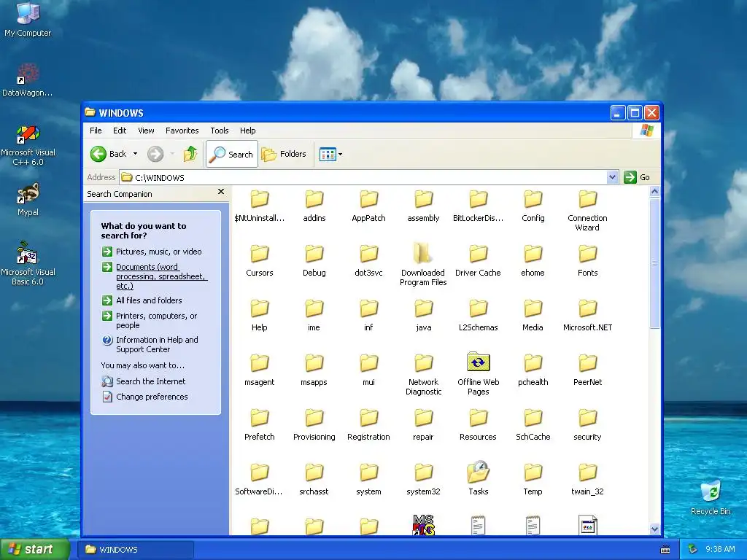Image resolution: width=747 pixels, height=560 pixels.
Task: Toggle the Folders pane button
Action: pyautogui.click(x=284, y=154)
